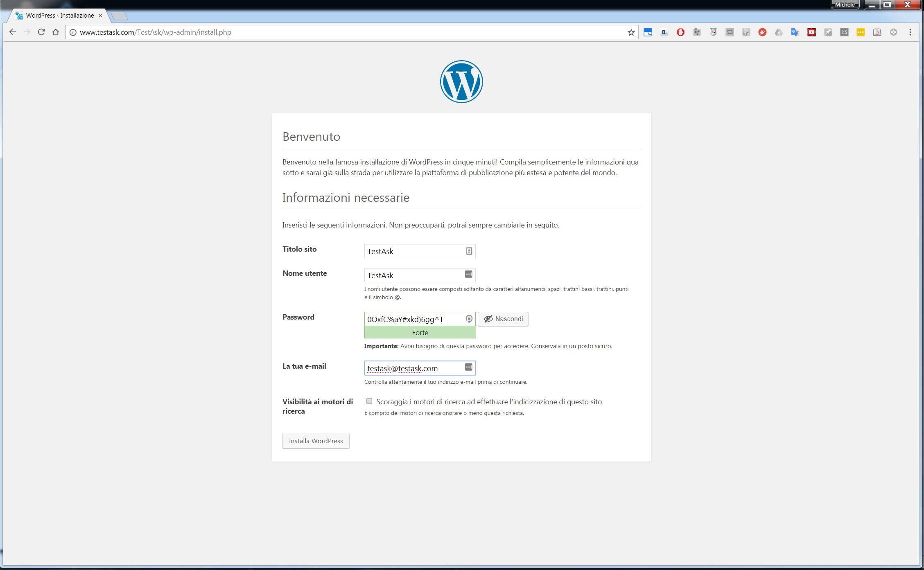The image size is (924, 570).
Task: Open a new tab
Action: click(x=119, y=16)
